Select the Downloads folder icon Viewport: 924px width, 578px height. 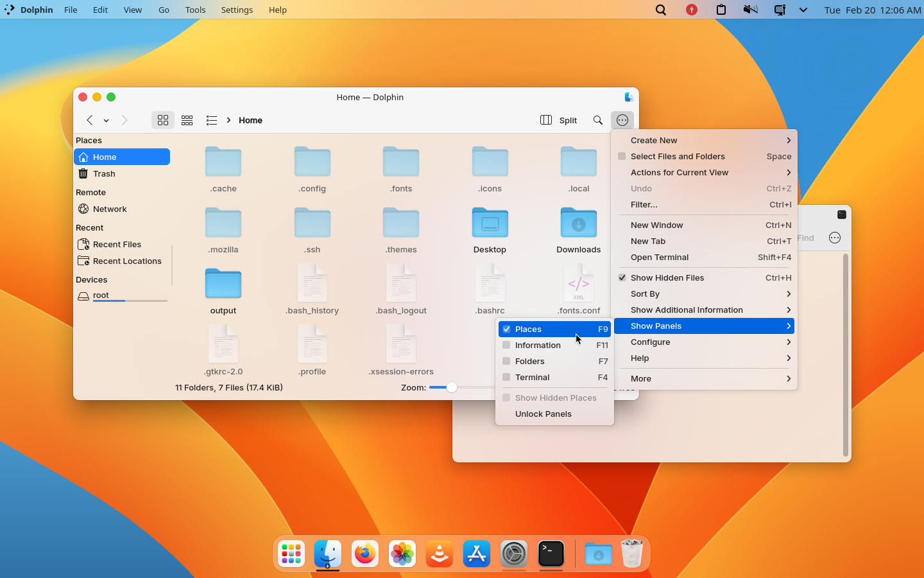pos(579,223)
